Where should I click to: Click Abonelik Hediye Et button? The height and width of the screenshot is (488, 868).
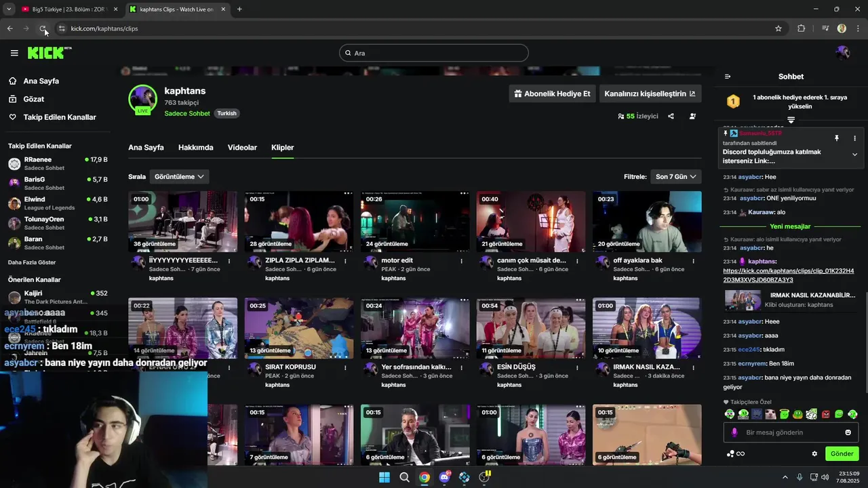(x=552, y=94)
